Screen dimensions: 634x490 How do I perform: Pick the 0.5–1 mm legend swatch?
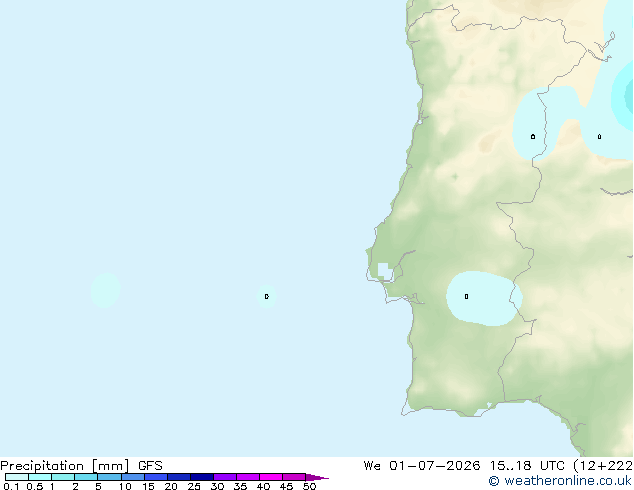pos(40,477)
